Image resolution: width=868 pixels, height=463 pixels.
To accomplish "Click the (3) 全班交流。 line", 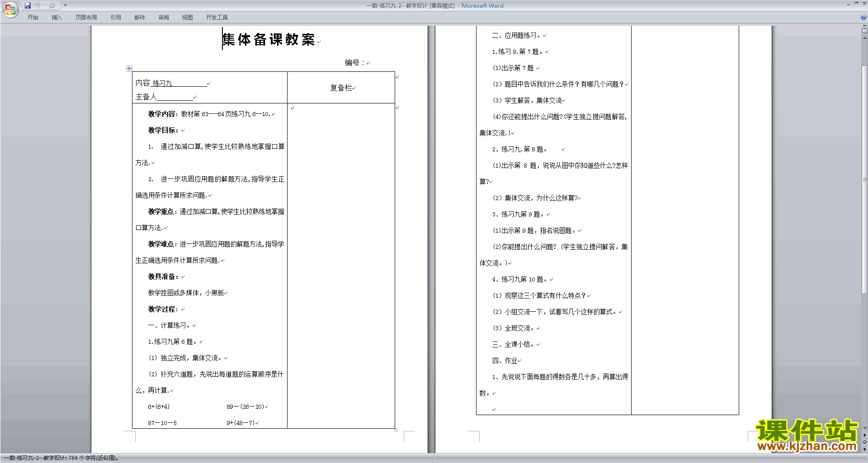I will pos(514,328).
